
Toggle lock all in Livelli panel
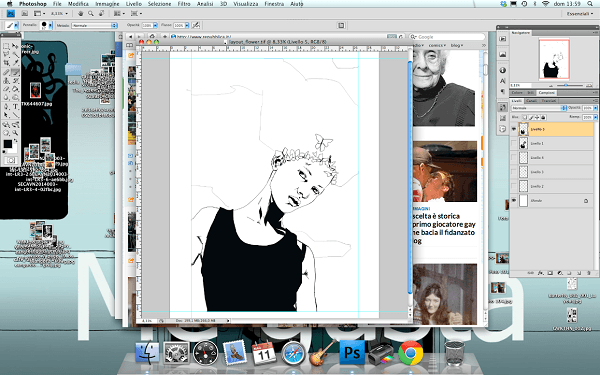(543, 117)
